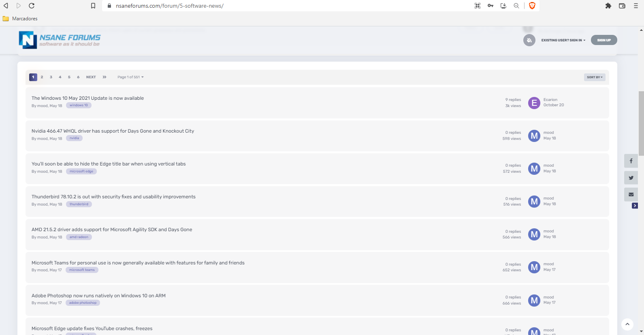Open Edge title bar vertical tabs topic
This screenshot has height=335, width=644.
(x=109, y=164)
